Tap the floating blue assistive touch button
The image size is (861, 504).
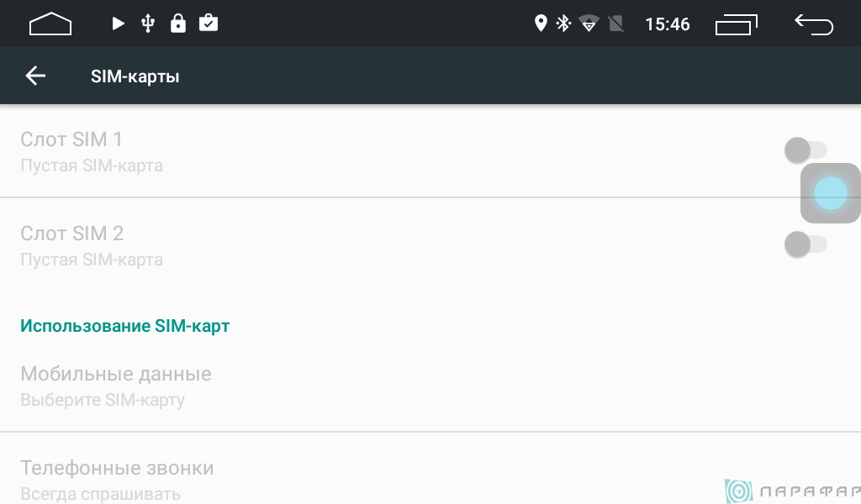830,193
